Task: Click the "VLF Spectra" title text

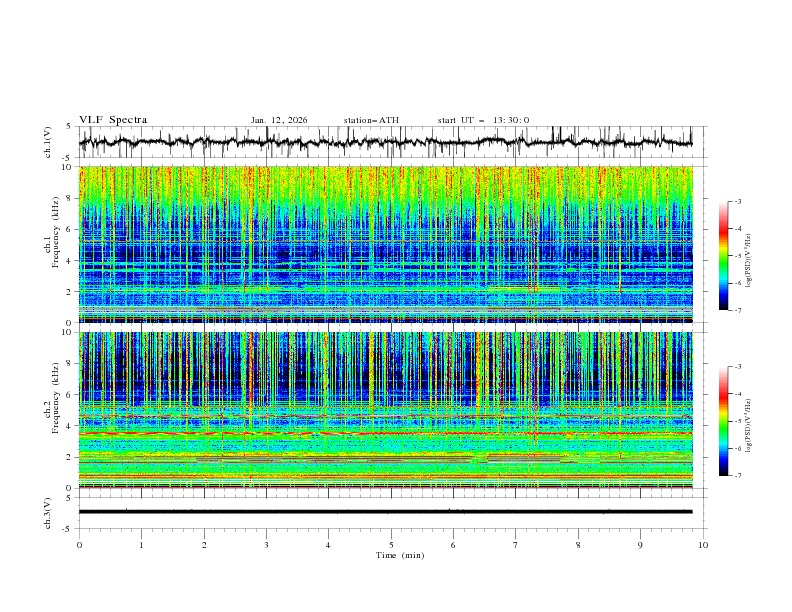Action: pos(113,120)
